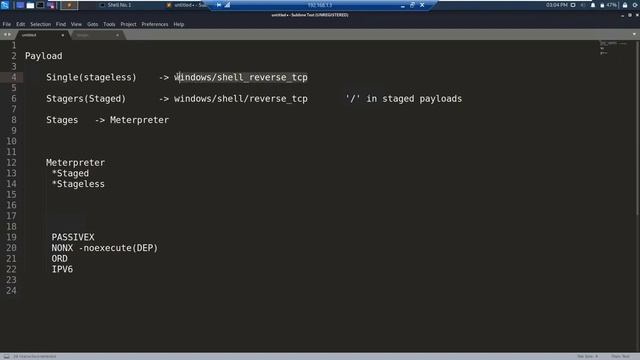640x360 pixels.
Task: Click the signal strength icon on connection bar
Action: (x=227, y=5)
